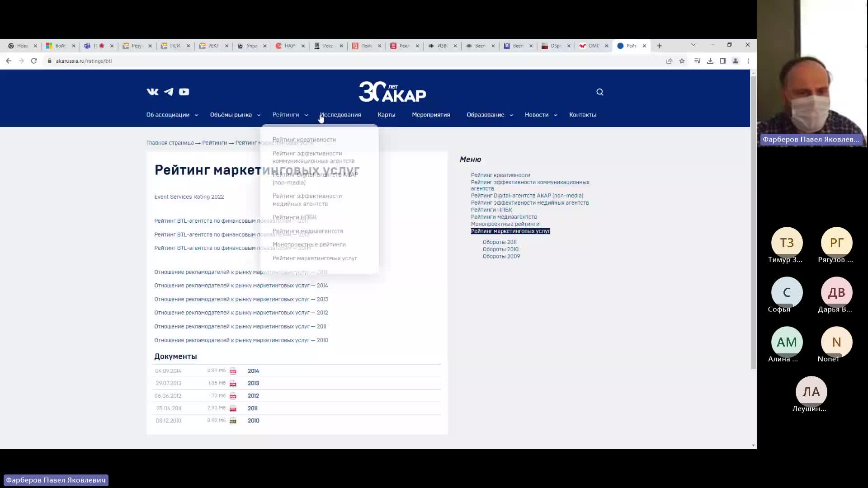This screenshot has height=488, width=868.
Task: Open sidebar Рейтинги НПБК link
Action: [491, 210]
